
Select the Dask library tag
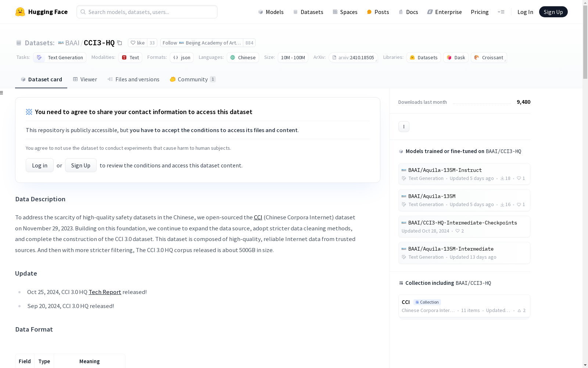click(x=456, y=57)
